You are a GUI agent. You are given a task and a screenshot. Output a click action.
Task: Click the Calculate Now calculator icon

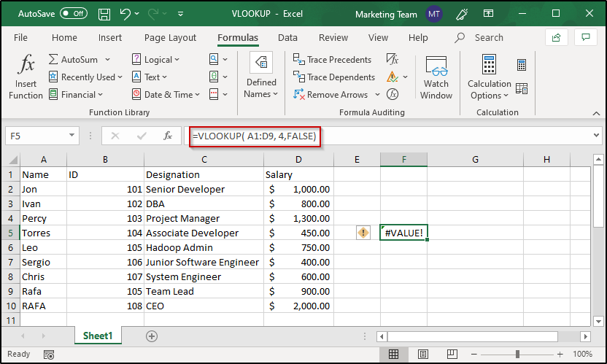coord(522,65)
